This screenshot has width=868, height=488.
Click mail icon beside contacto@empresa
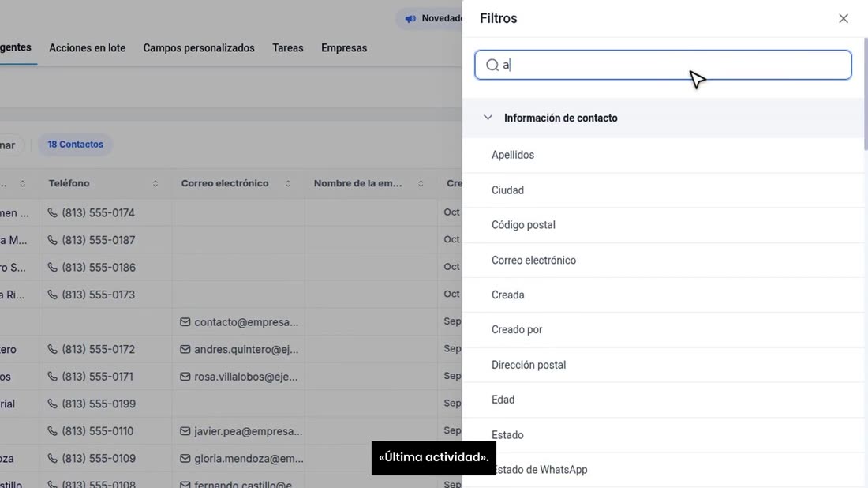[x=185, y=322]
